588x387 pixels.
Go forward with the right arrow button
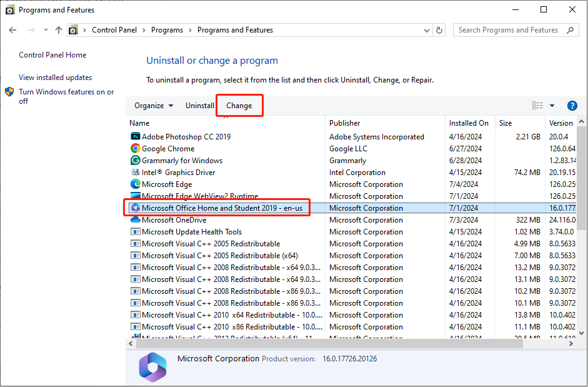[31, 30]
